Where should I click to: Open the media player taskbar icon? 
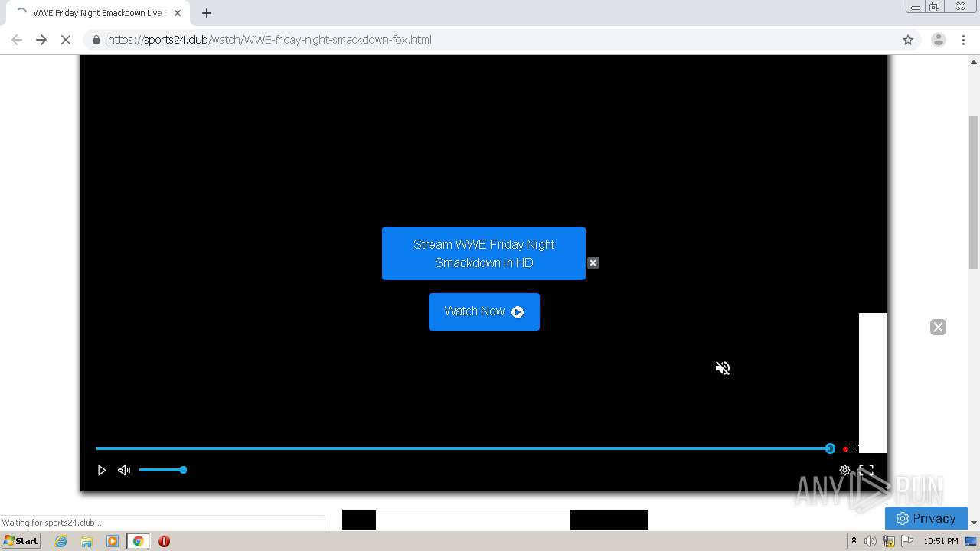[x=113, y=541]
